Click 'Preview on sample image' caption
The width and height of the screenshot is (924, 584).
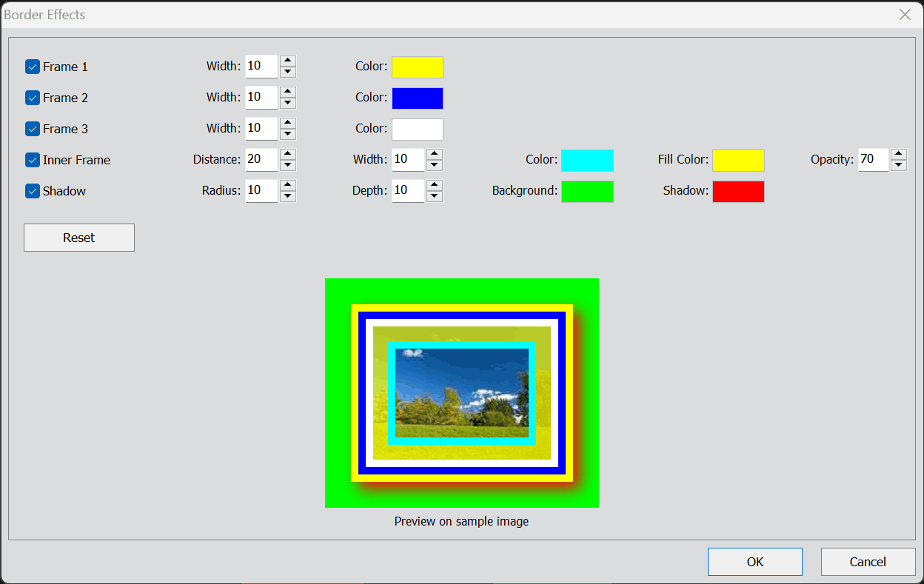tap(462, 521)
